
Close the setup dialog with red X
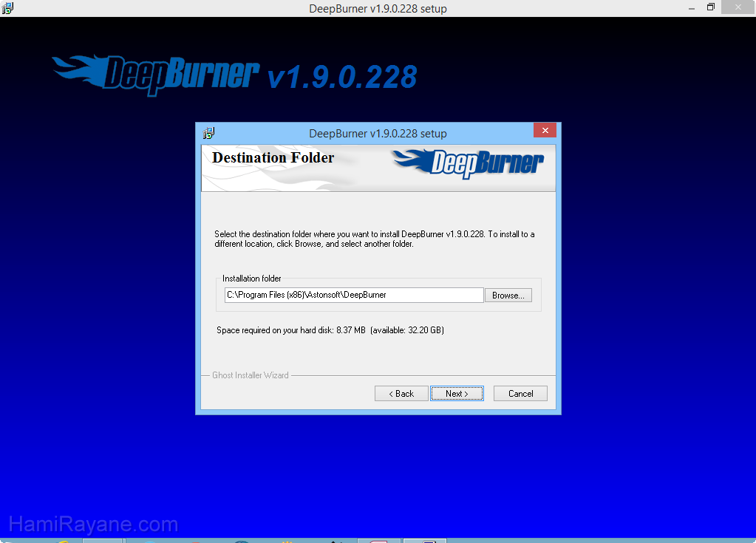545,131
